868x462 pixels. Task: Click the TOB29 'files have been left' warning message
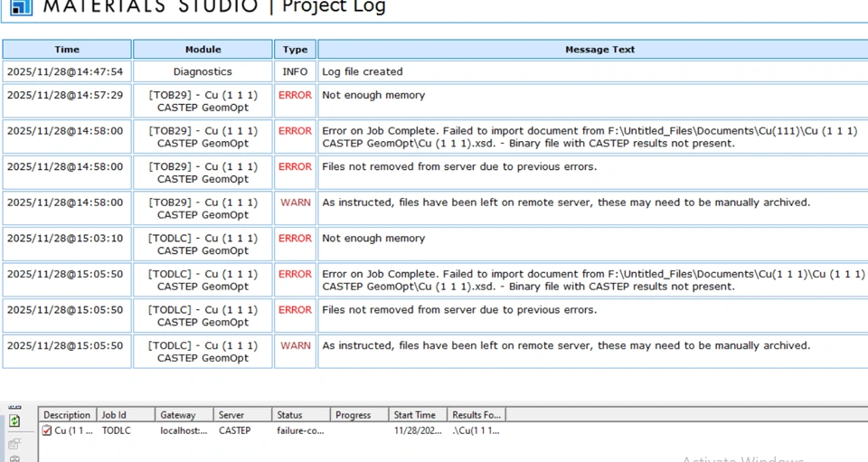click(x=566, y=202)
